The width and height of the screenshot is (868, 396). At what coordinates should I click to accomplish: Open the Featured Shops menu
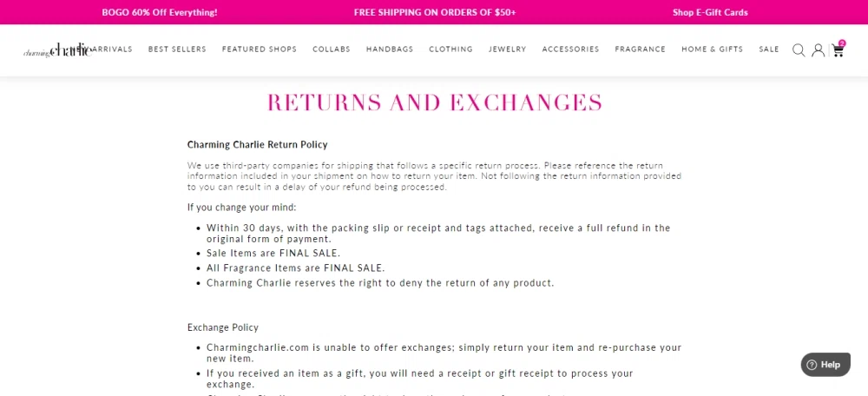coord(259,49)
